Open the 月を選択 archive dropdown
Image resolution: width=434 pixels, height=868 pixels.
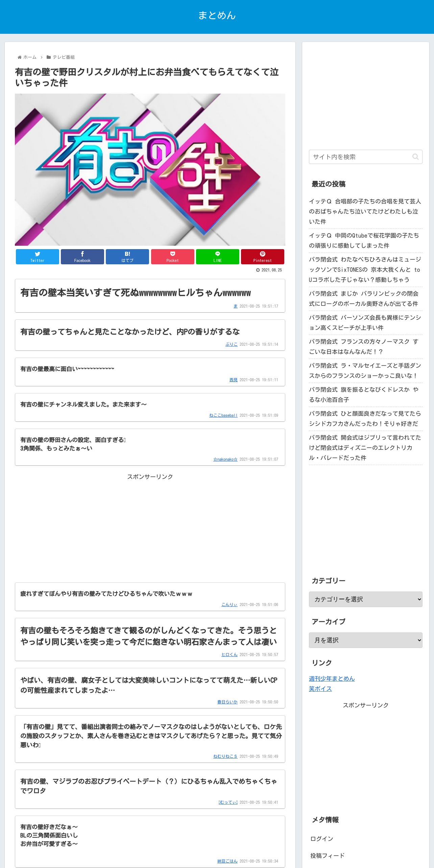[x=366, y=640]
